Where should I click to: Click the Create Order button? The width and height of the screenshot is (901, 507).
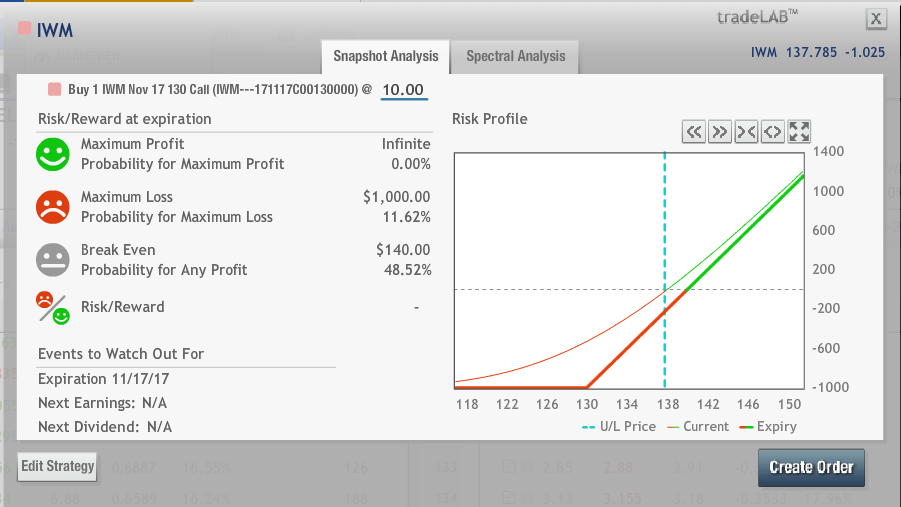coord(811,467)
